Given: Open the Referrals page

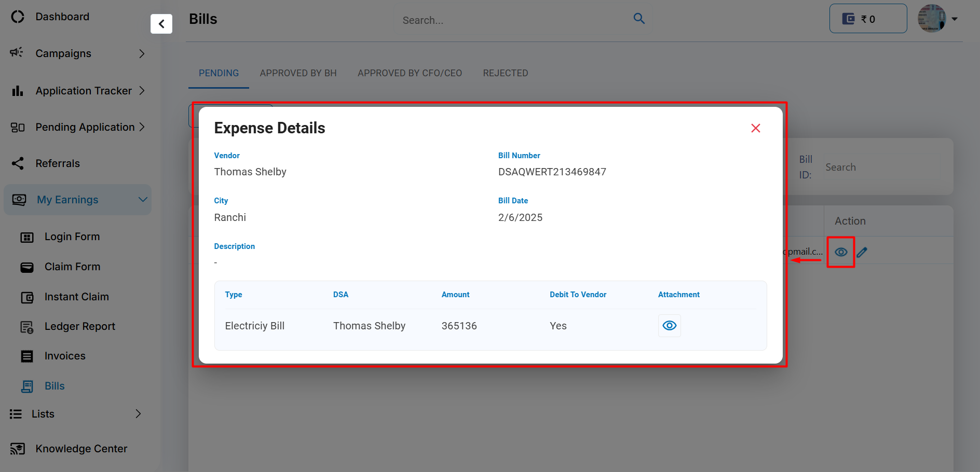Looking at the screenshot, I should (58, 163).
